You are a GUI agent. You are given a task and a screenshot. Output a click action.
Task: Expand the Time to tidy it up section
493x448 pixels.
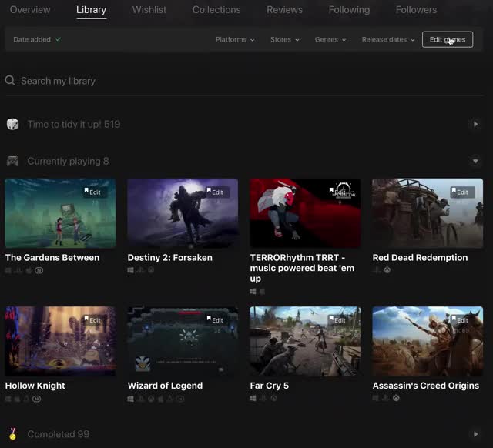coord(475,124)
